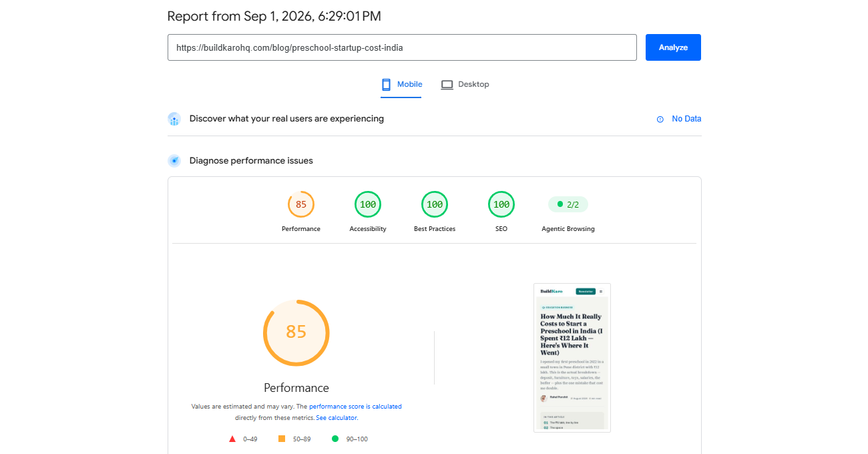Click the Analyze button
Screen dimensions: 868x454
click(x=673, y=47)
